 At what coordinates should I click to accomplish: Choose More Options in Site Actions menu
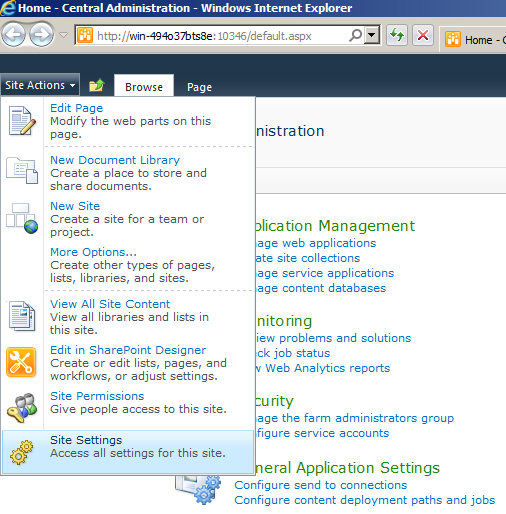[93, 252]
